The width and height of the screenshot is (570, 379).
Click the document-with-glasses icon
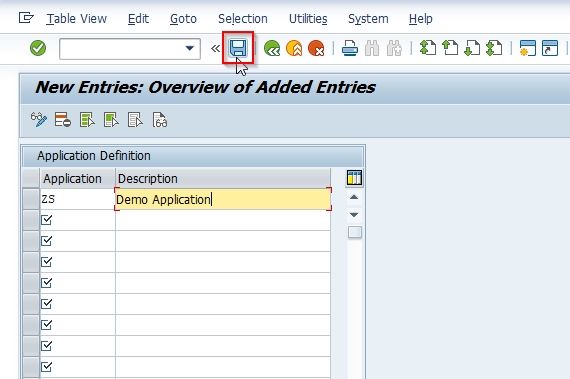[160, 120]
